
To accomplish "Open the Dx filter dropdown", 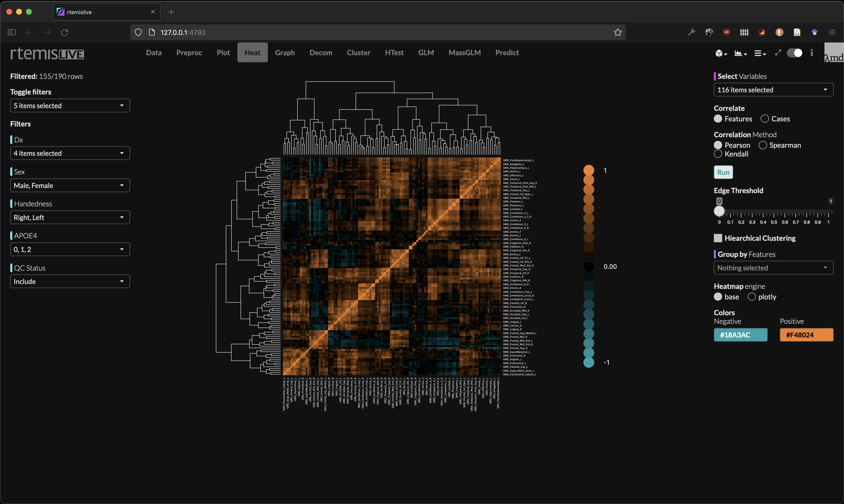I will click(70, 153).
